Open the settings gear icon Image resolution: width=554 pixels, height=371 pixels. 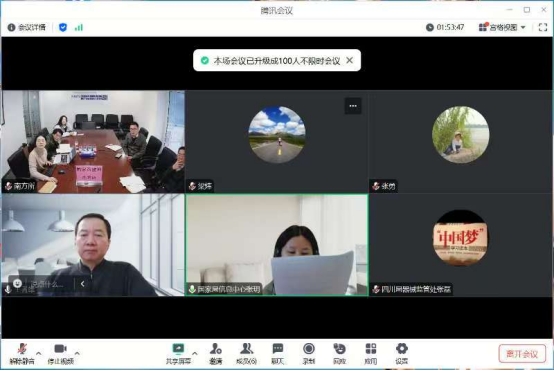click(x=402, y=349)
